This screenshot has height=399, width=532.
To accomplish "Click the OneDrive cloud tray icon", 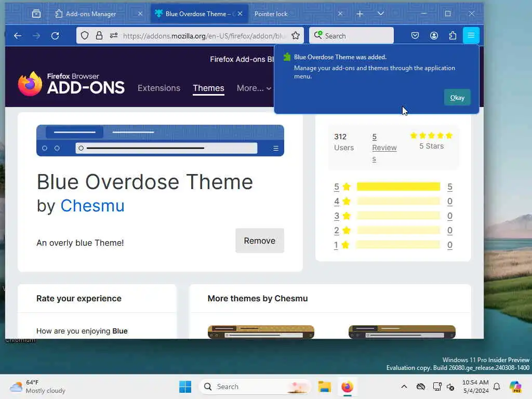I will [421, 387].
